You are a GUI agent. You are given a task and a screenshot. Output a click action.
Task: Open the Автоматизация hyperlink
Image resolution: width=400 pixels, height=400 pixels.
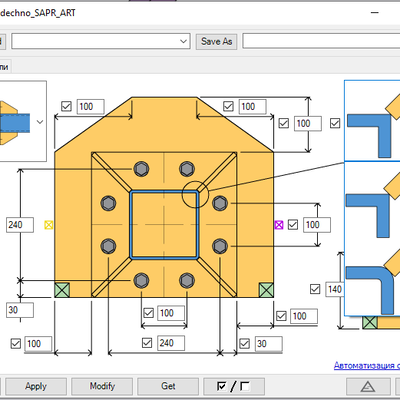pyautogui.click(x=367, y=365)
